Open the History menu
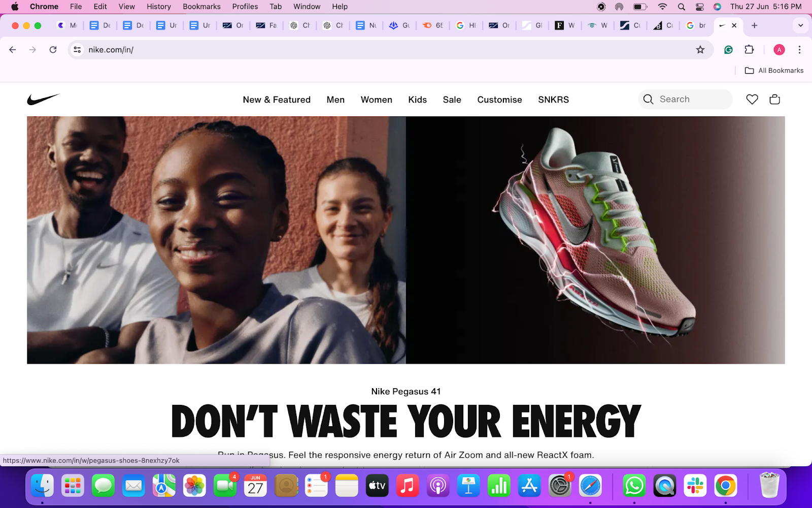Image resolution: width=812 pixels, height=508 pixels. point(159,7)
